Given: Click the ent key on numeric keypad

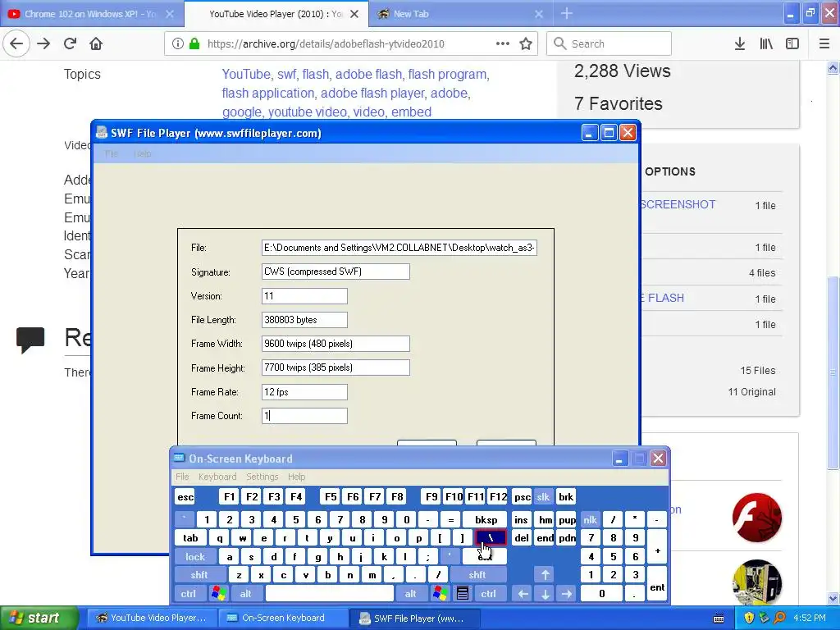Looking at the screenshot, I should click(x=657, y=584).
